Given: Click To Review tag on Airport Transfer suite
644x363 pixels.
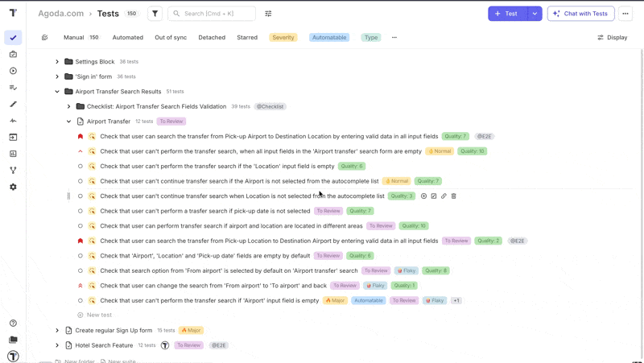Looking at the screenshot, I should [x=171, y=122].
